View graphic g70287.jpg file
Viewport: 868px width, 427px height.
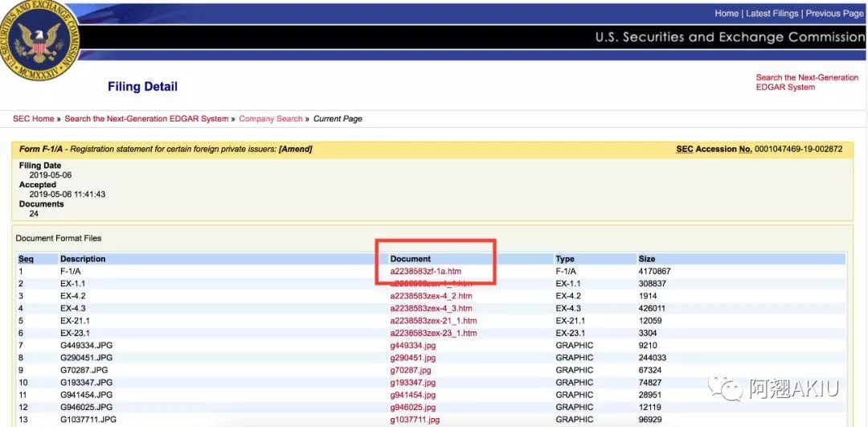click(411, 371)
